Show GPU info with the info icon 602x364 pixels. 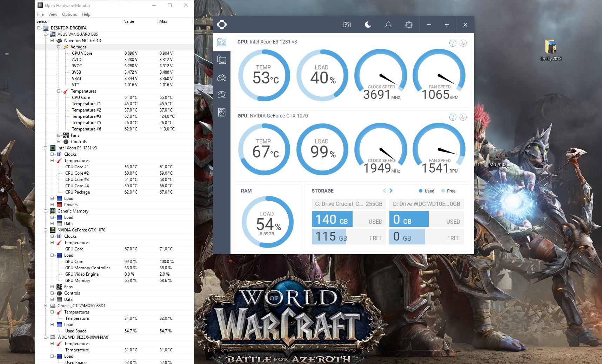coord(453,117)
